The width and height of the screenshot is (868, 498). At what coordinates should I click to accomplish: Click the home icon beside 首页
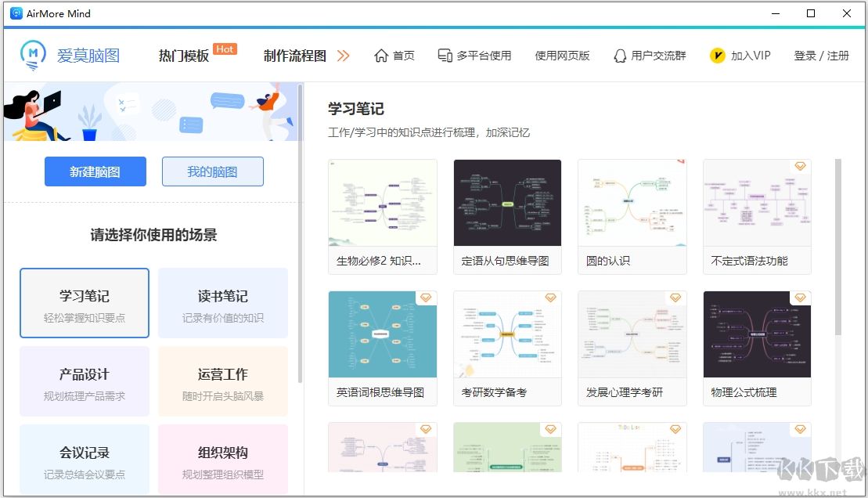coord(381,56)
